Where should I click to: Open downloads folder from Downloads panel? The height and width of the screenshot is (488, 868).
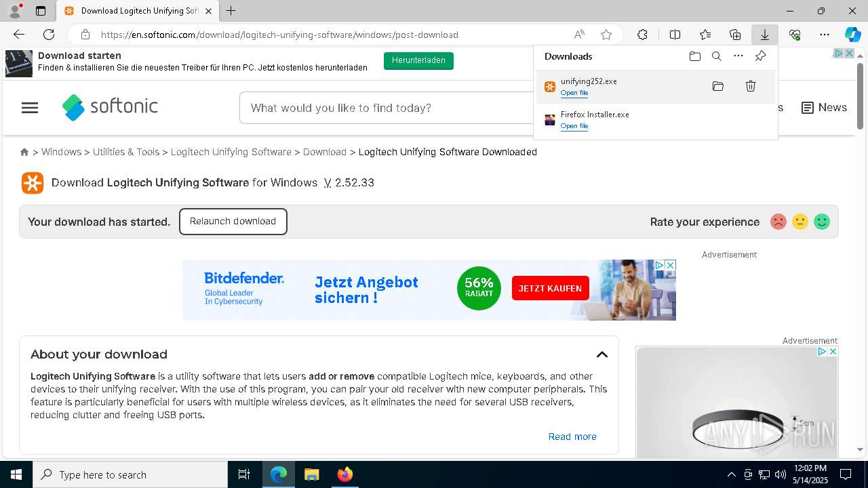point(695,56)
